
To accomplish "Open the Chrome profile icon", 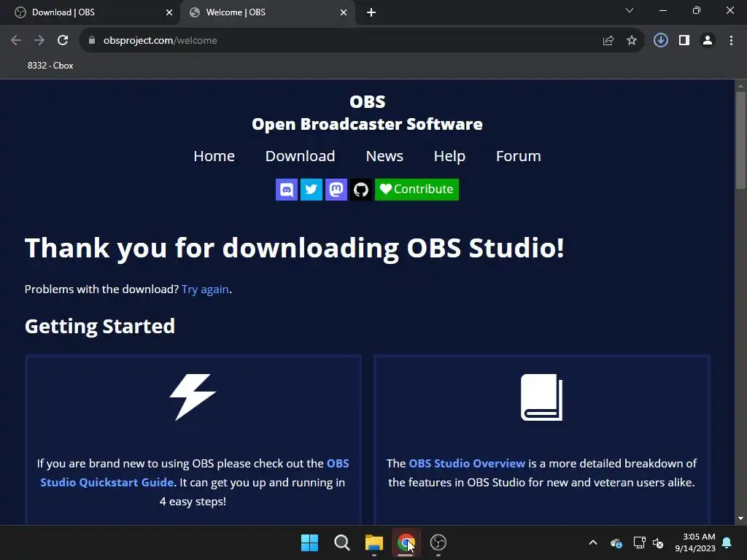I will pyautogui.click(x=708, y=41).
